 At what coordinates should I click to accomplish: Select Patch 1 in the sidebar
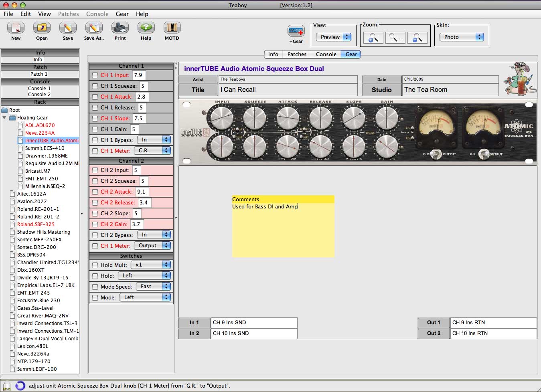pos(39,74)
